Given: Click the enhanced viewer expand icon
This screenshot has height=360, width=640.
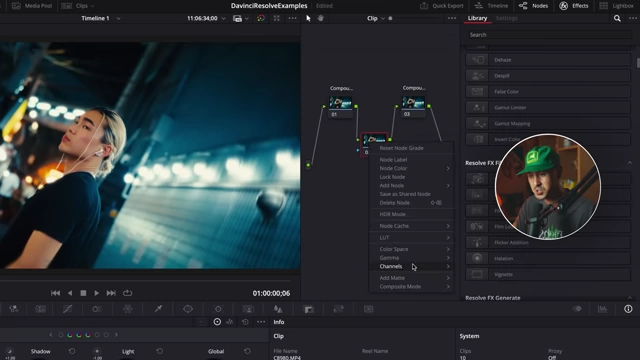Looking at the screenshot, I should click(x=277, y=18).
